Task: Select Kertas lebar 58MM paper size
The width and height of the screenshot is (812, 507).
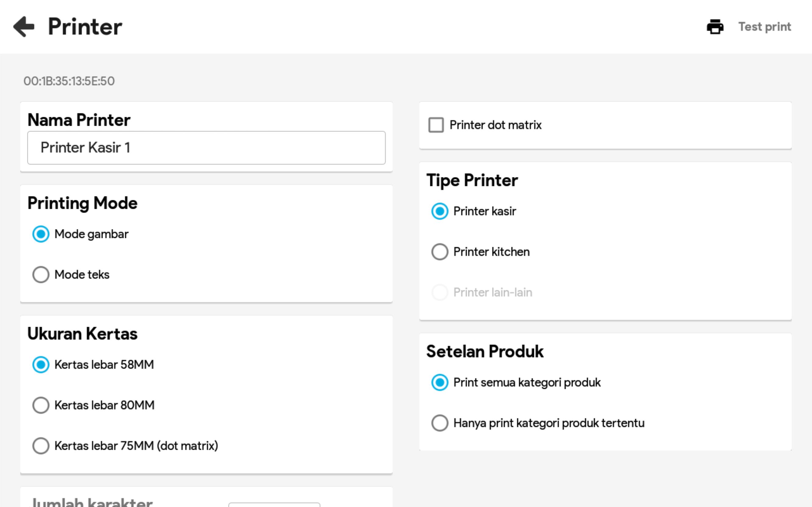Action: tap(41, 365)
